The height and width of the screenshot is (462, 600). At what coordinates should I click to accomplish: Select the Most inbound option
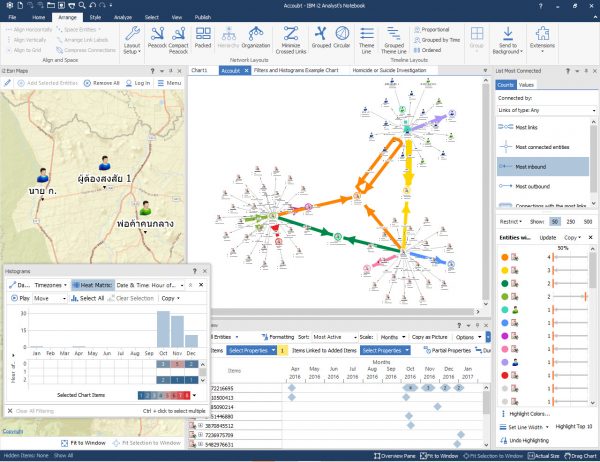click(x=543, y=167)
